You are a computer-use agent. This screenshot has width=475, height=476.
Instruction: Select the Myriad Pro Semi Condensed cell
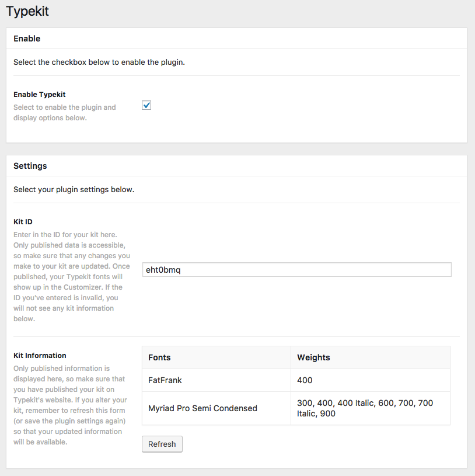pos(202,408)
